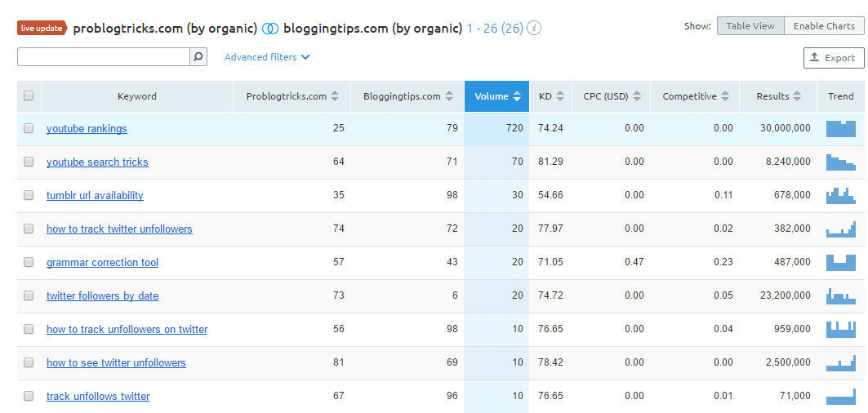Open the twitter followers by date link
868x413 pixels.
102,295
